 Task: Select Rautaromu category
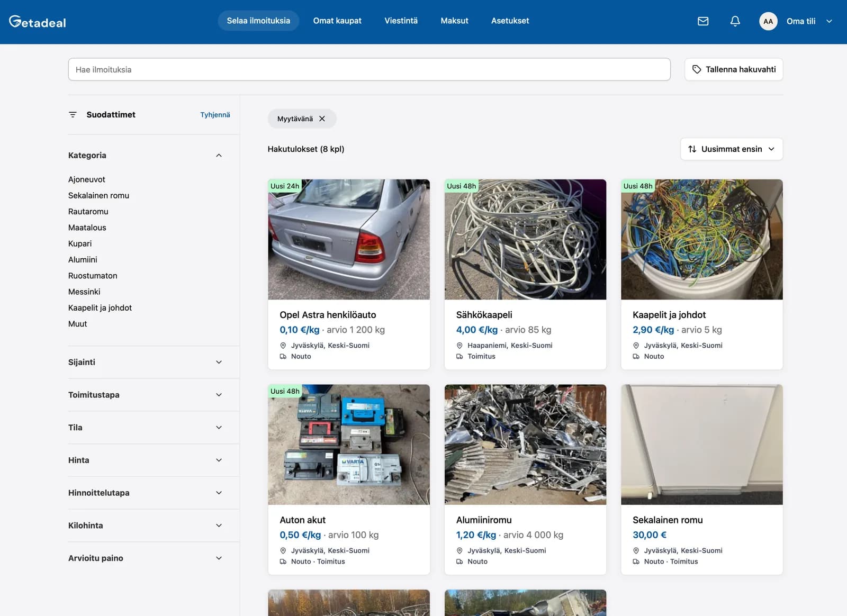88,212
